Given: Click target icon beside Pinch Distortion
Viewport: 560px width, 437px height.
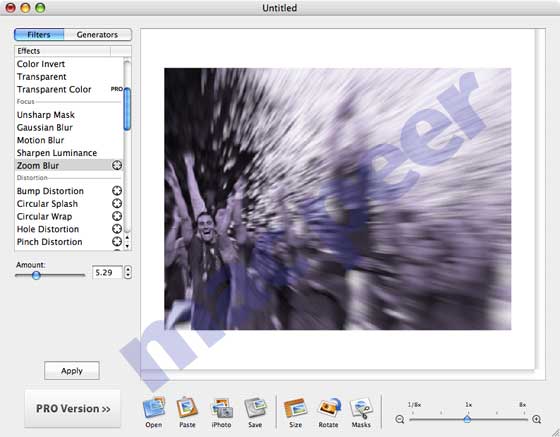Looking at the screenshot, I should [x=117, y=242].
